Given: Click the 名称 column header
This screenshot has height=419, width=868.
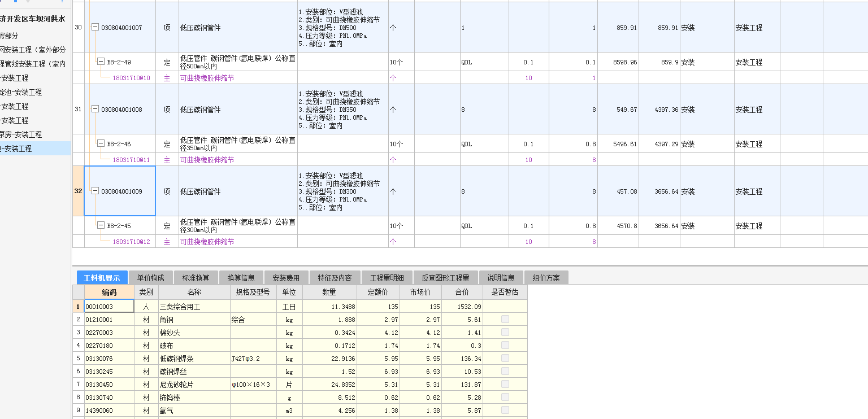Looking at the screenshot, I should (194, 293).
